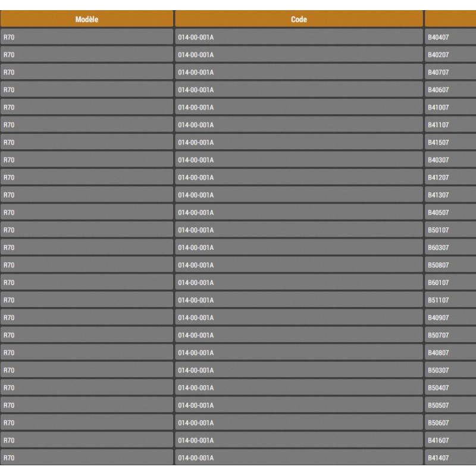Viewport: 476px width, 476px height.
Task: Click on B50707
Action: [438, 335]
